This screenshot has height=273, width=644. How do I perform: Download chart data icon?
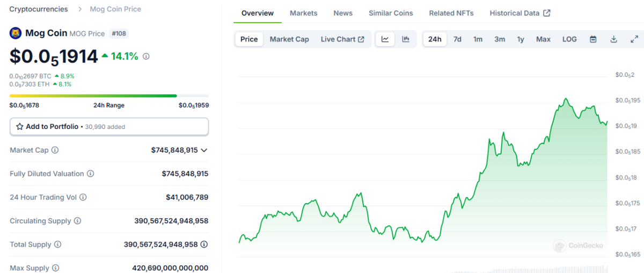(x=613, y=39)
